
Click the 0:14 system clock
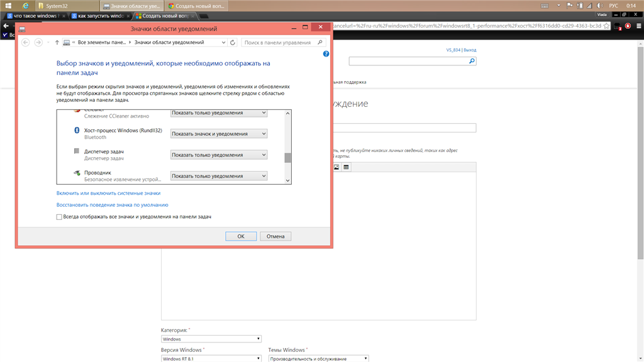click(x=631, y=6)
